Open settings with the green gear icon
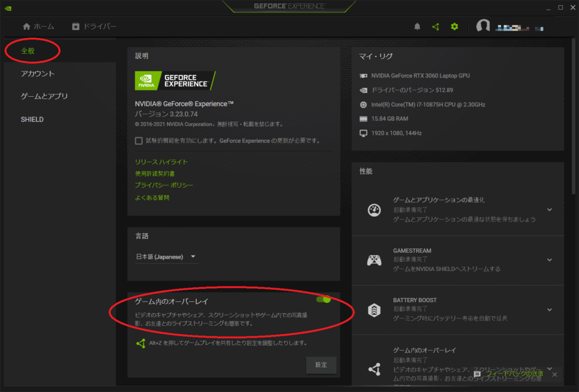This screenshot has height=392, width=579. click(x=455, y=27)
